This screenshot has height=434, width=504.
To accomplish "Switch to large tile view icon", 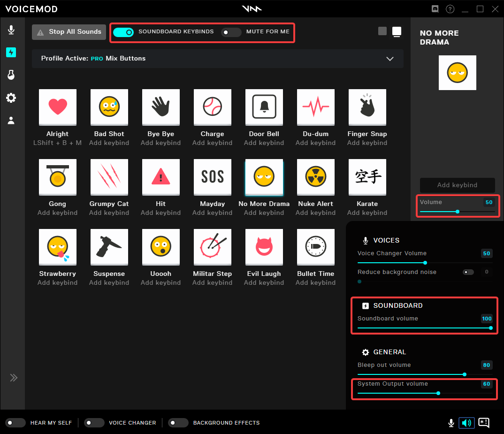I will (397, 32).
